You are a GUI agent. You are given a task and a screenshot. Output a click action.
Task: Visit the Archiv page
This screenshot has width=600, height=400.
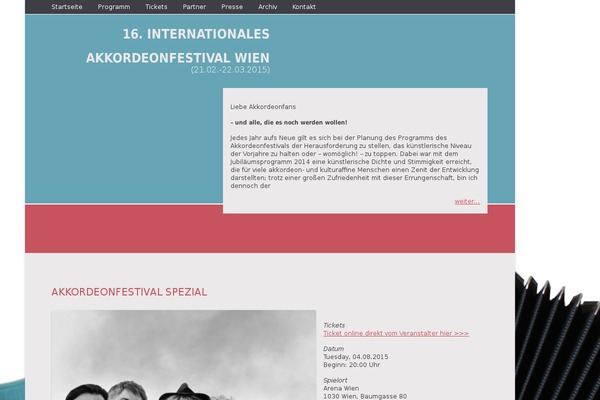[x=267, y=7]
